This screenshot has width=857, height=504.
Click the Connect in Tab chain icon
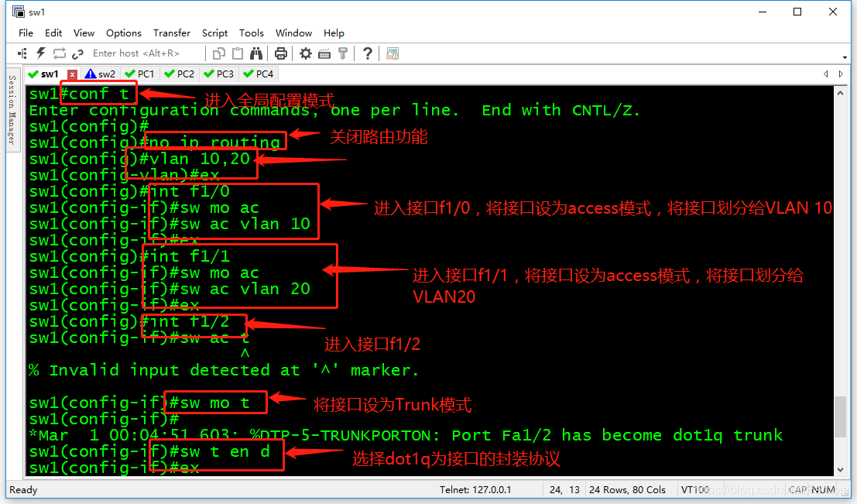coord(77,53)
